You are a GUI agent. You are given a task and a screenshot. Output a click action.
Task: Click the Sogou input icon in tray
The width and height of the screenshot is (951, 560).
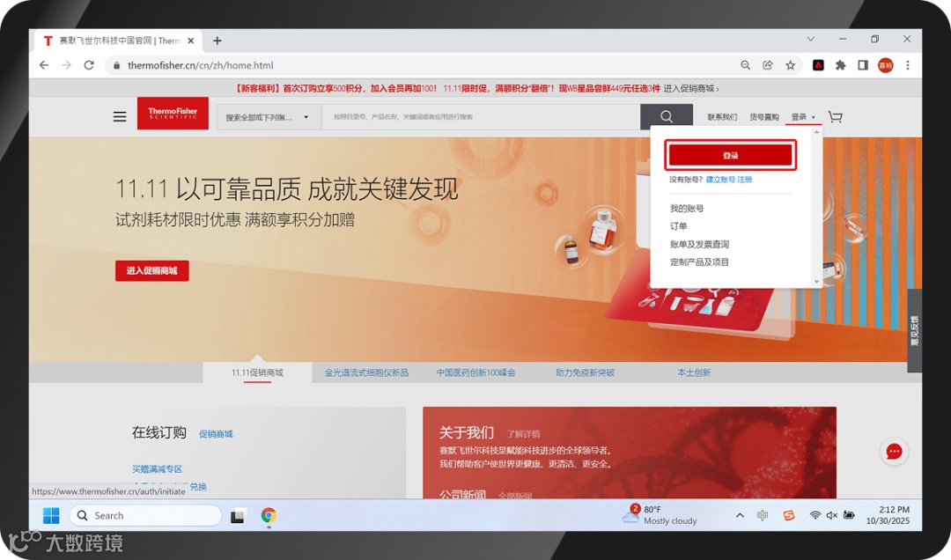[788, 516]
